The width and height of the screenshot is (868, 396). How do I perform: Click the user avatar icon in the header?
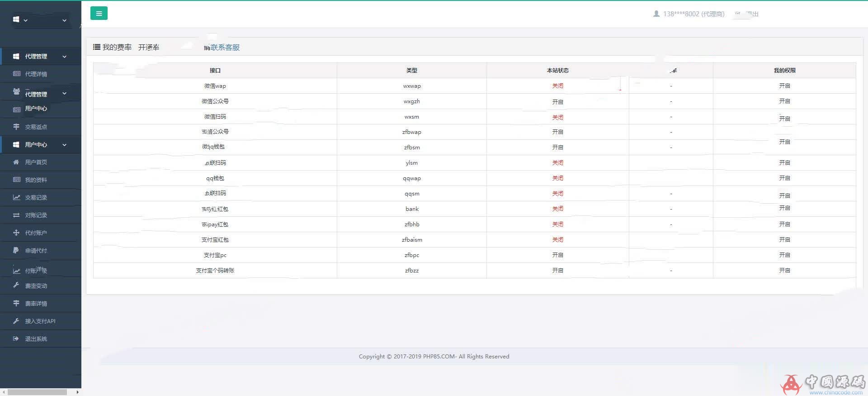[656, 14]
